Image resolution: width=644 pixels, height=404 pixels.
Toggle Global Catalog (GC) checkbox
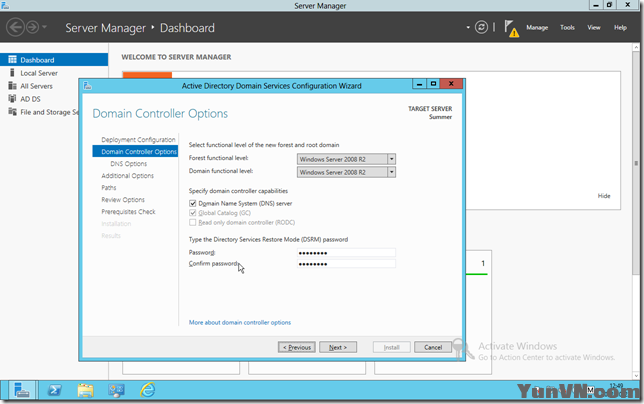coord(193,213)
